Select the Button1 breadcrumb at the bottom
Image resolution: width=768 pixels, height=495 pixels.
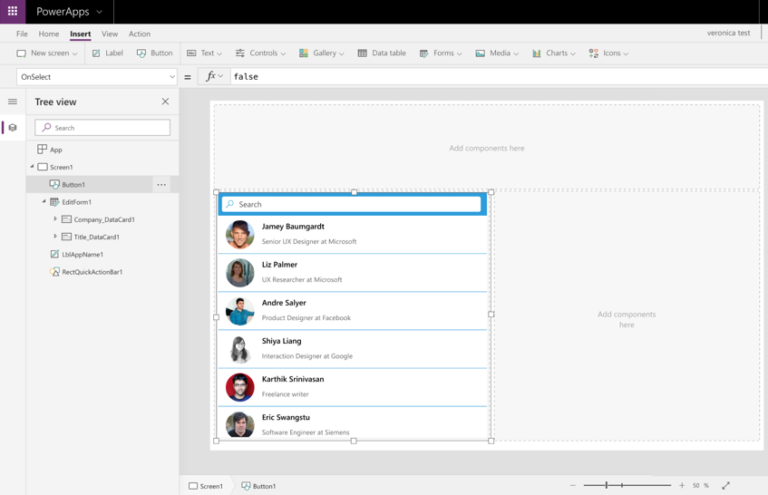click(x=259, y=486)
